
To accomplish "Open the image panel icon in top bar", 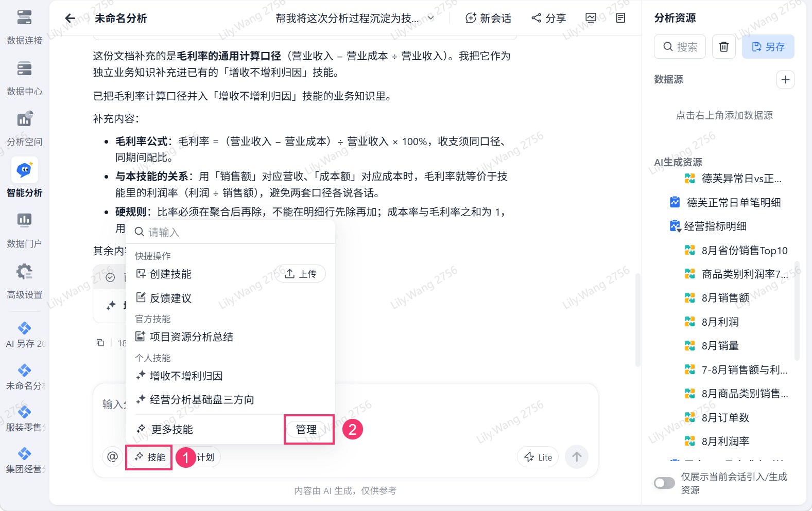I will click(591, 18).
